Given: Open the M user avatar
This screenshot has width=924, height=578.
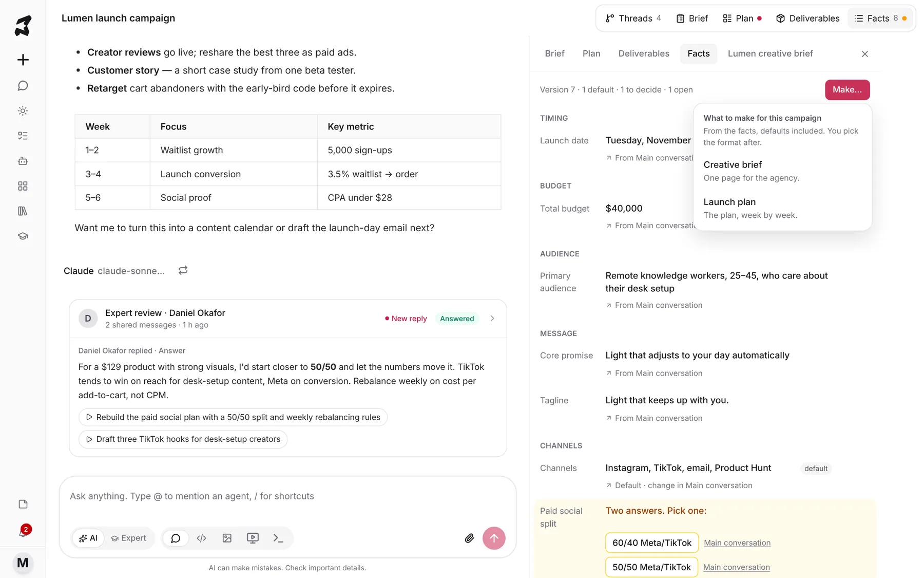Looking at the screenshot, I should click(23, 563).
